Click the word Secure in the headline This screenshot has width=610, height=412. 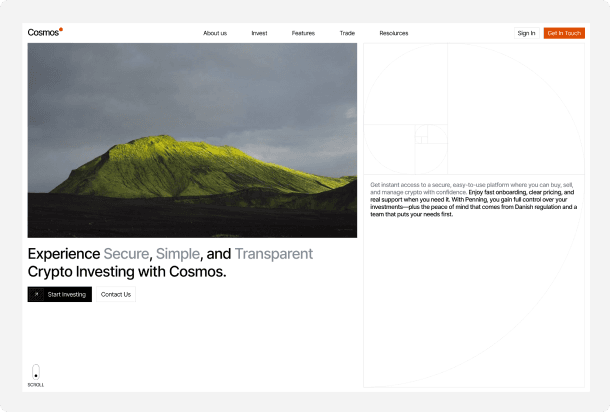(x=126, y=254)
